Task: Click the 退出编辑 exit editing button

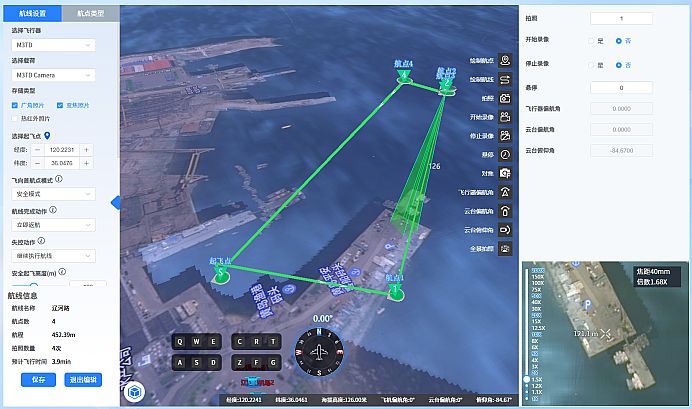Action: (x=83, y=379)
